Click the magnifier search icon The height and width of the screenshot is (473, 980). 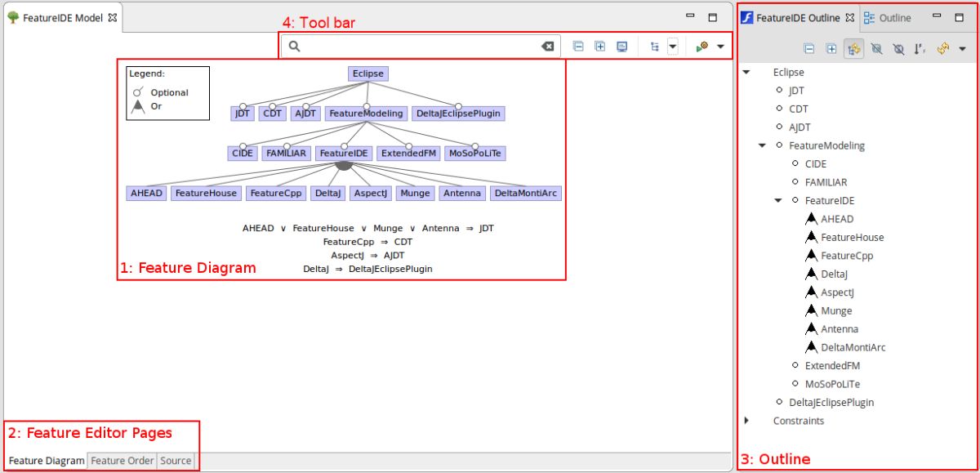point(295,47)
